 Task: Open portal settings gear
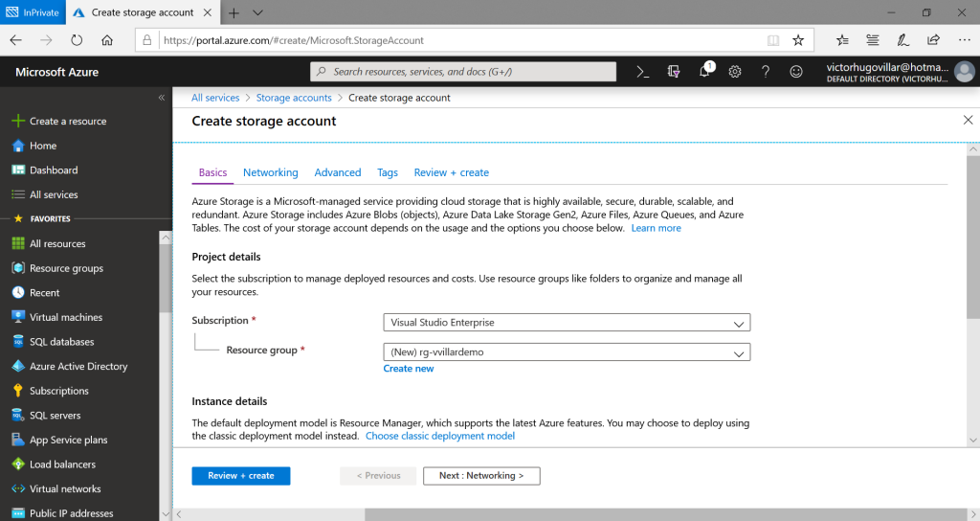pyautogui.click(x=735, y=72)
